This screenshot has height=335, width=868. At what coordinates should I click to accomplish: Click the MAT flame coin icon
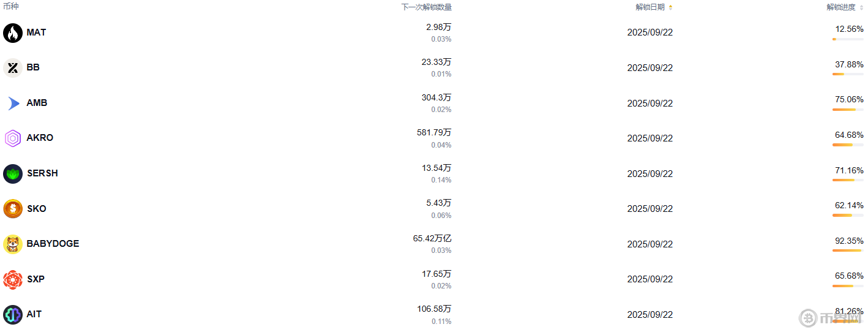click(13, 32)
